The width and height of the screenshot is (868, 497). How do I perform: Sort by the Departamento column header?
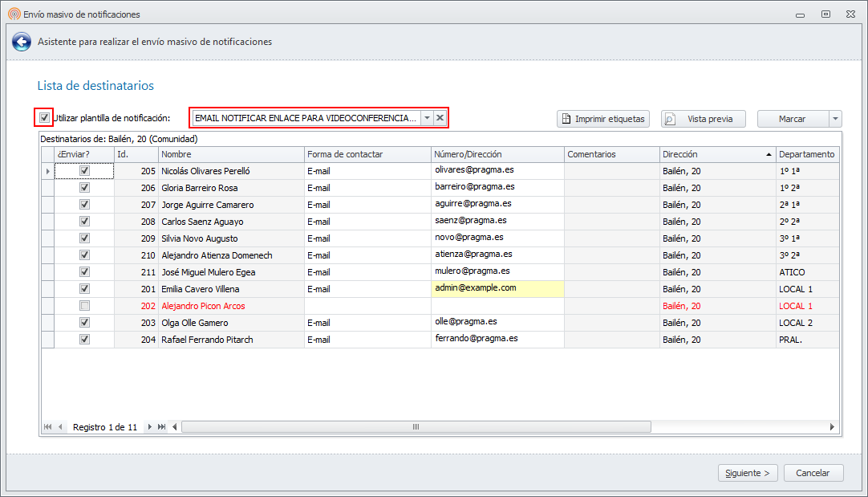tap(807, 154)
